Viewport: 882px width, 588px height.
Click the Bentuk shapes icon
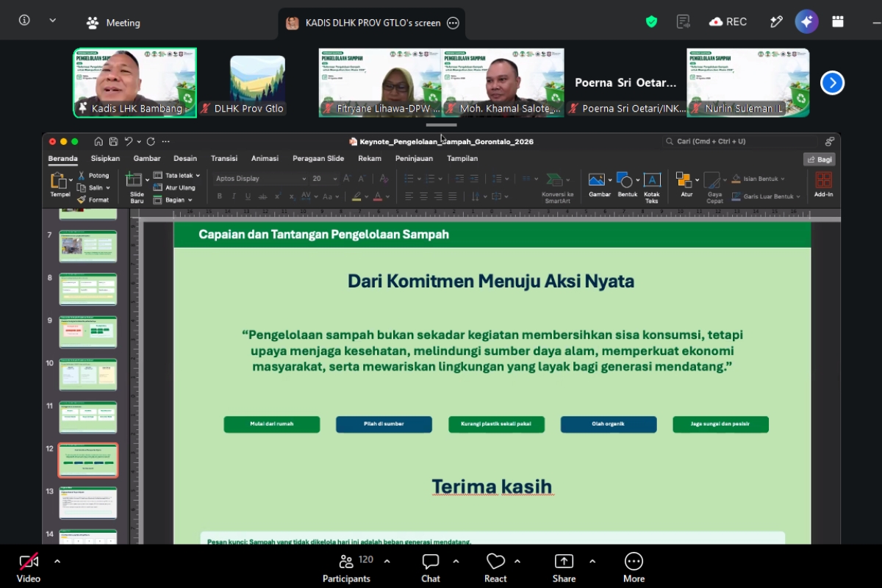(624, 180)
